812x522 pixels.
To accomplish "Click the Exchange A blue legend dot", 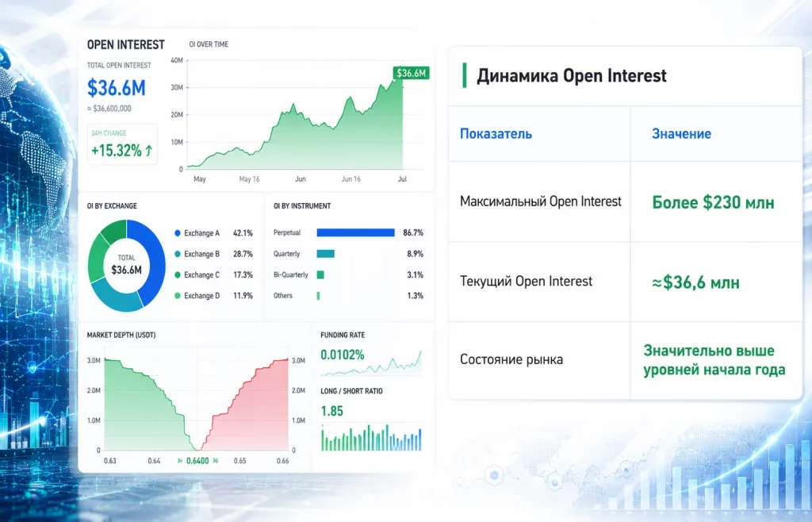I will [x=178, y=233].
